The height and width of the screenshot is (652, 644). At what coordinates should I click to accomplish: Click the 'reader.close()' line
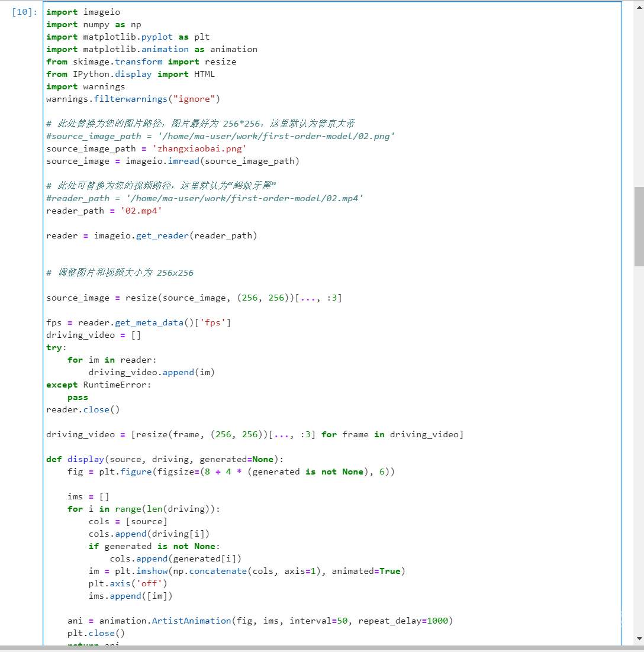tap(83, 409)
